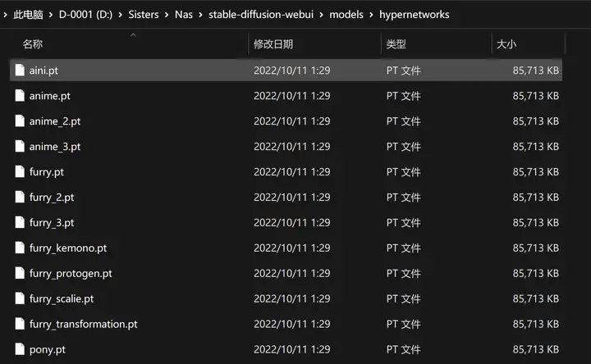Select the aini.pt file icon
The height and width of the screenshot is (364, 591).
pyautogui.click(x=20, y=70)
